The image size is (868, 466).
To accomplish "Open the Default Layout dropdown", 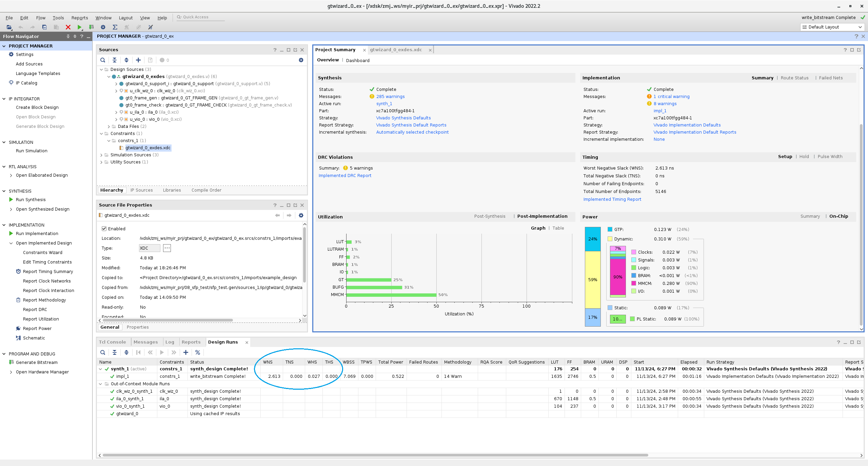I will tap(832, 27).
